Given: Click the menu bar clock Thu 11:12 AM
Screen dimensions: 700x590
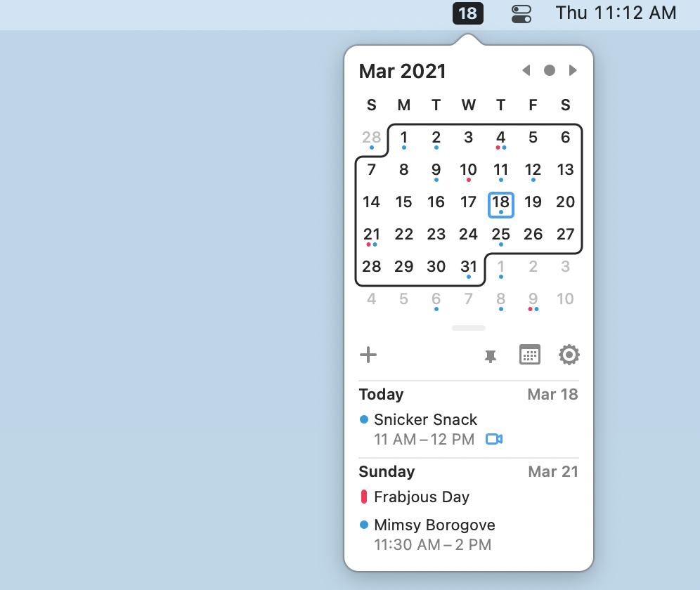Looking at the screenshot, I should pyautogui.click(x=616, y=13).
